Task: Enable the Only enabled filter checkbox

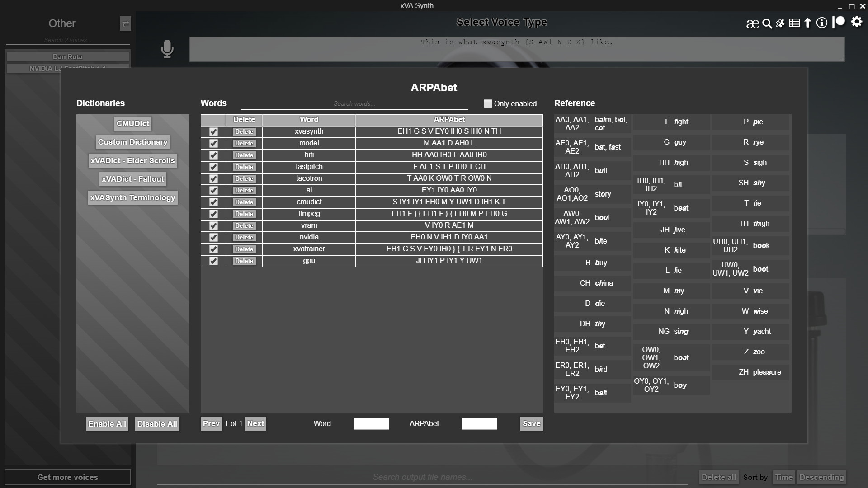Action: tap(488, 103)
